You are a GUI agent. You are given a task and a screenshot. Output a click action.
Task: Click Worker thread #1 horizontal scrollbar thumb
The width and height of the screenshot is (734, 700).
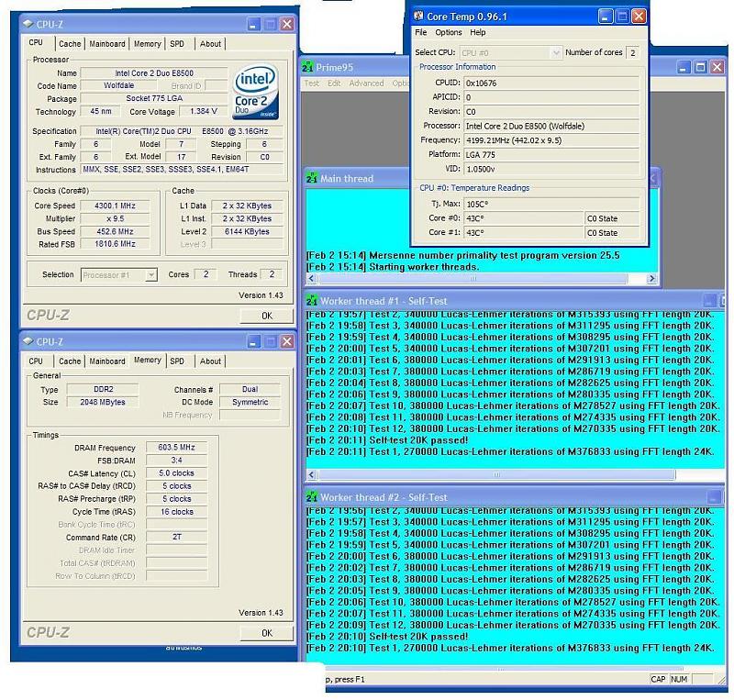tap(496, 474)
